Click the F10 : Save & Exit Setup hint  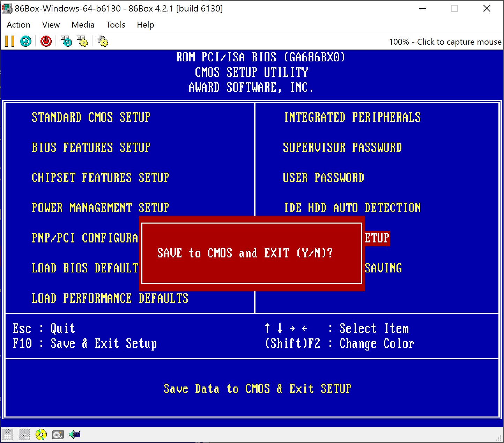tap(85, 344)
